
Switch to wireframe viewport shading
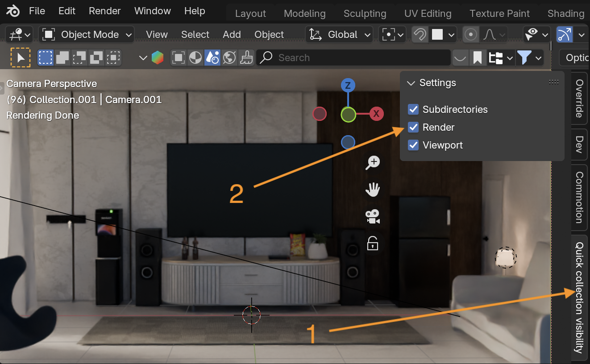(x=179, y=58)
